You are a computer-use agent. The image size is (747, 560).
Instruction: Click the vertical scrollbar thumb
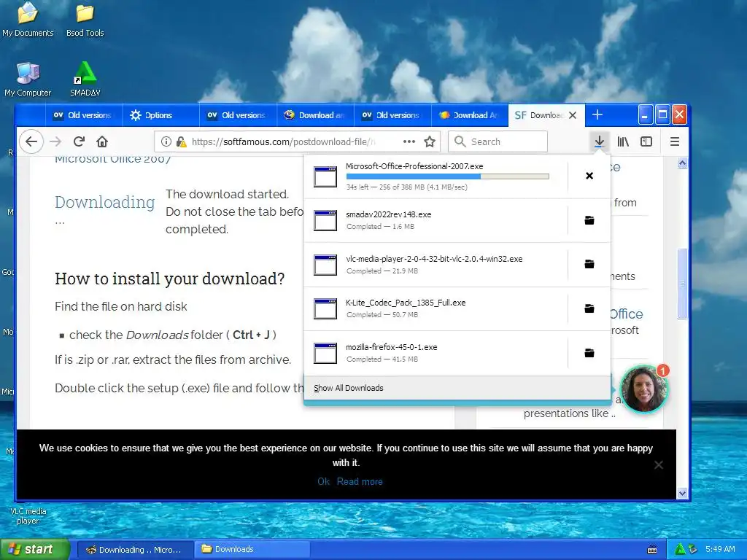682,284
